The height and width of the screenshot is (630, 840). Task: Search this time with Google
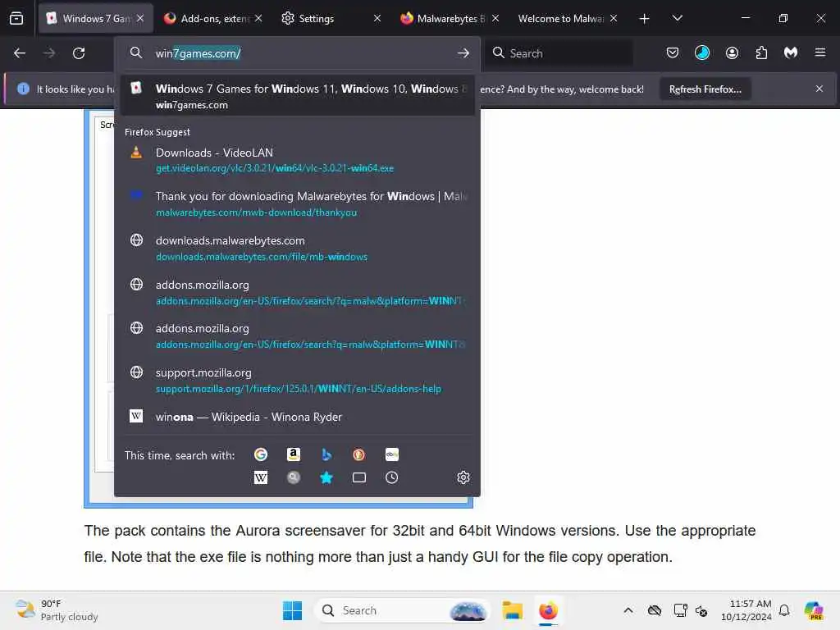261,454
